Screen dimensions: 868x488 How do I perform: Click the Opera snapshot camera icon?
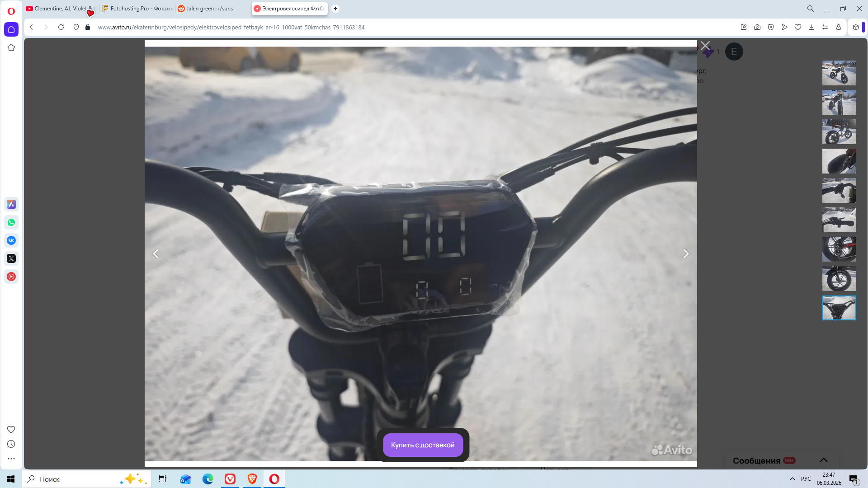coord(757,27)
